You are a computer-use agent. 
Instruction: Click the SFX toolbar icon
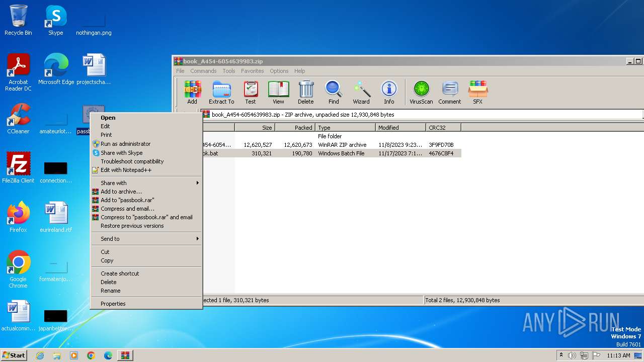pos(477,93)
